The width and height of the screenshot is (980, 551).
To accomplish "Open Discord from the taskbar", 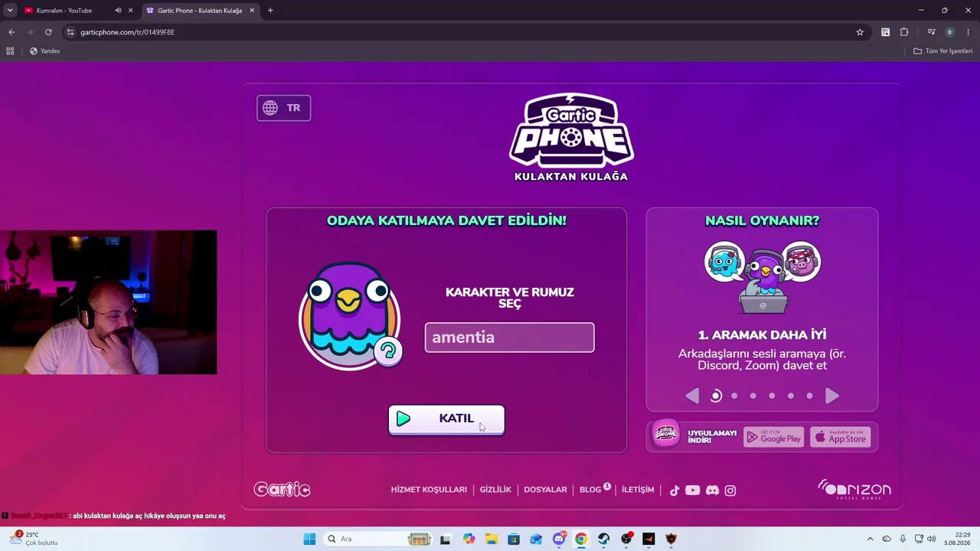I will pyautogui.click(x=559, y=539).
